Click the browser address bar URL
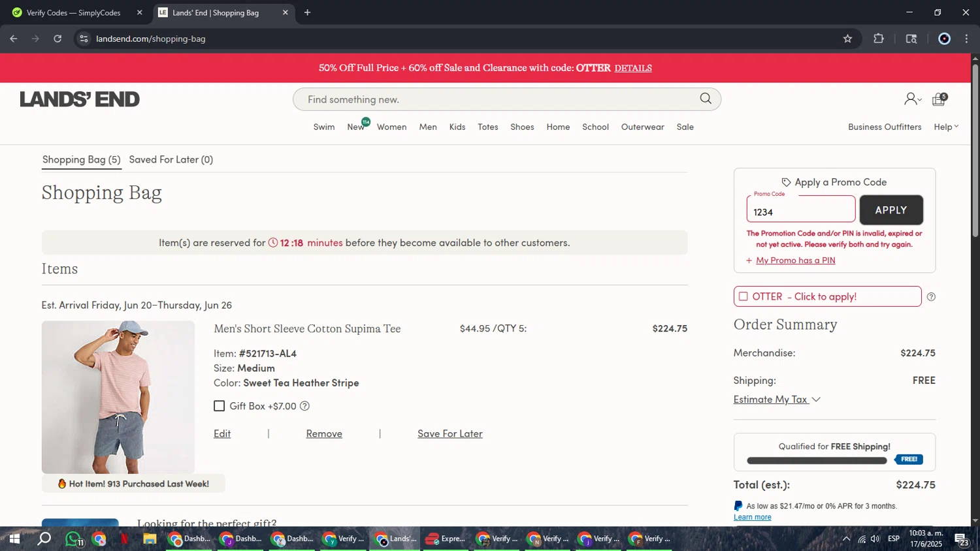 pyautogui.click(x=151, y=39)
